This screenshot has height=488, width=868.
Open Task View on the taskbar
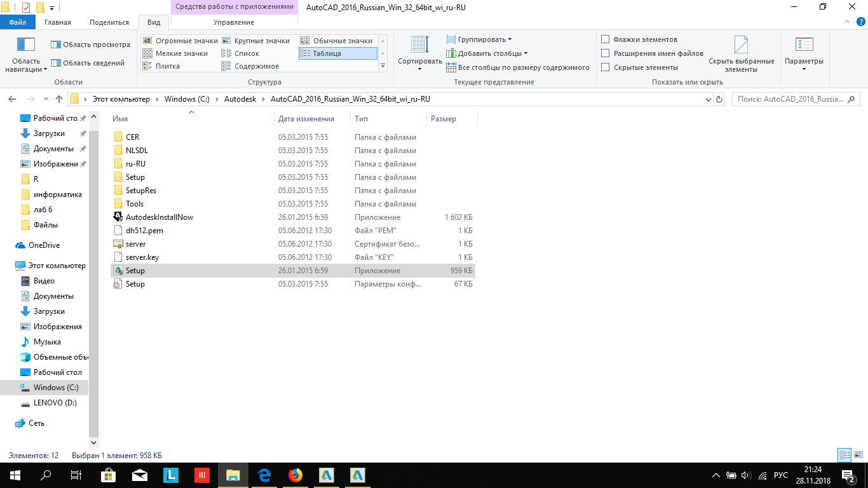(x=76, y=475)
